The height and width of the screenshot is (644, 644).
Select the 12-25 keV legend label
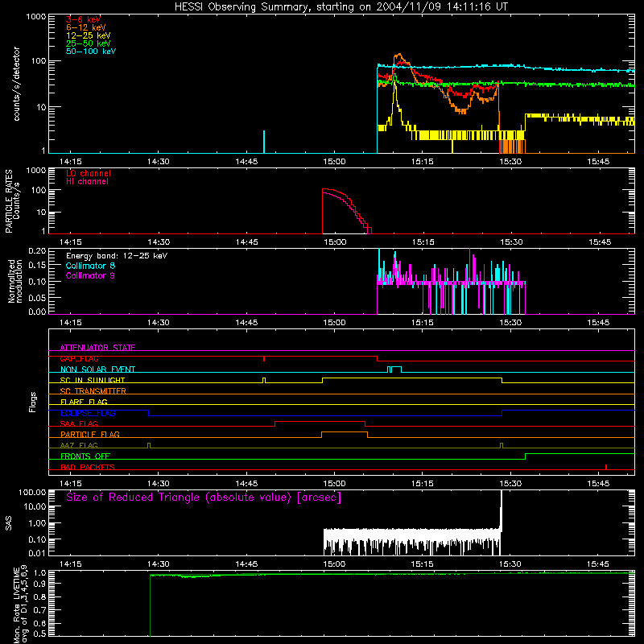(89, 35)
